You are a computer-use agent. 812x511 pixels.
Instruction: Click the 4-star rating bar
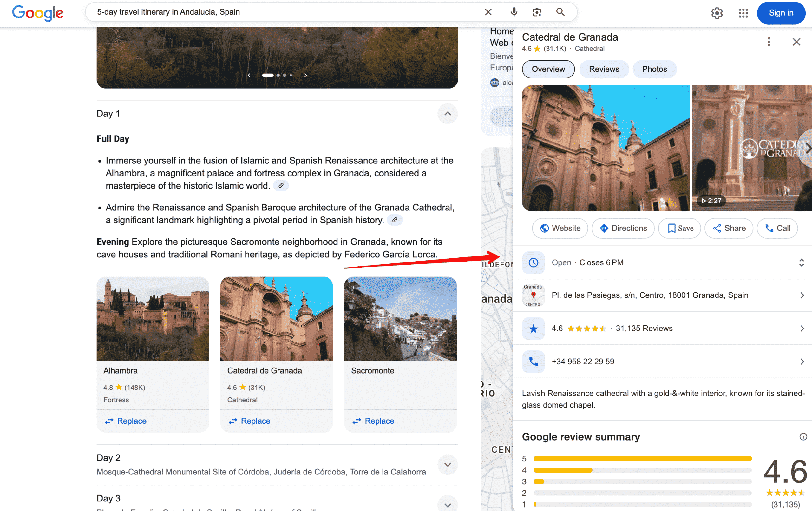click(642, 470)
